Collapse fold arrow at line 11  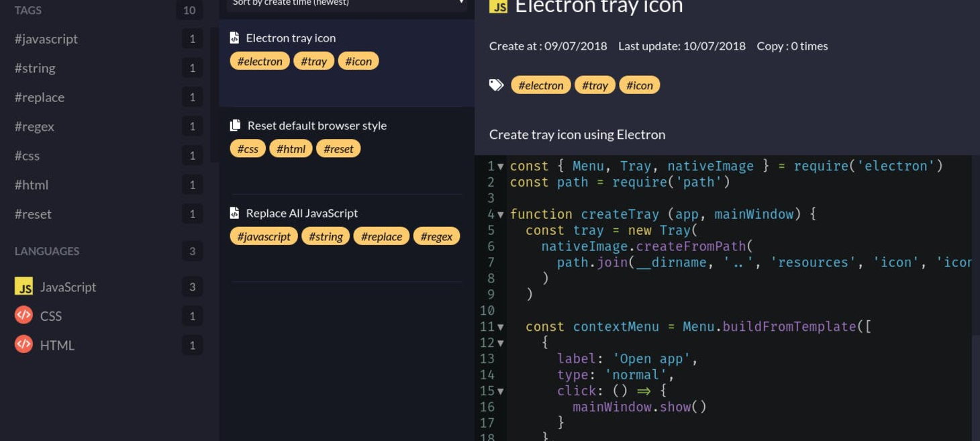500,327
